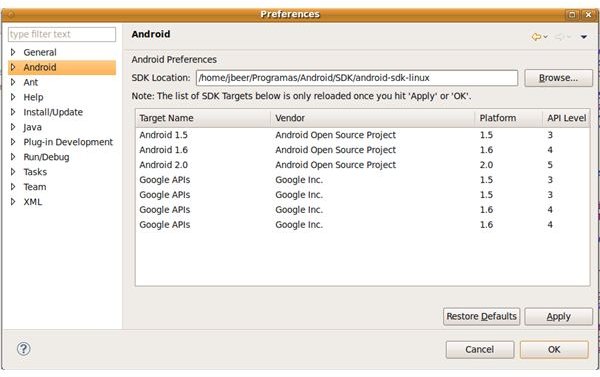The image size is (600, 377).
Task: Expand the XML tree node
Action: pyautogui.click(x=13, y=201)
